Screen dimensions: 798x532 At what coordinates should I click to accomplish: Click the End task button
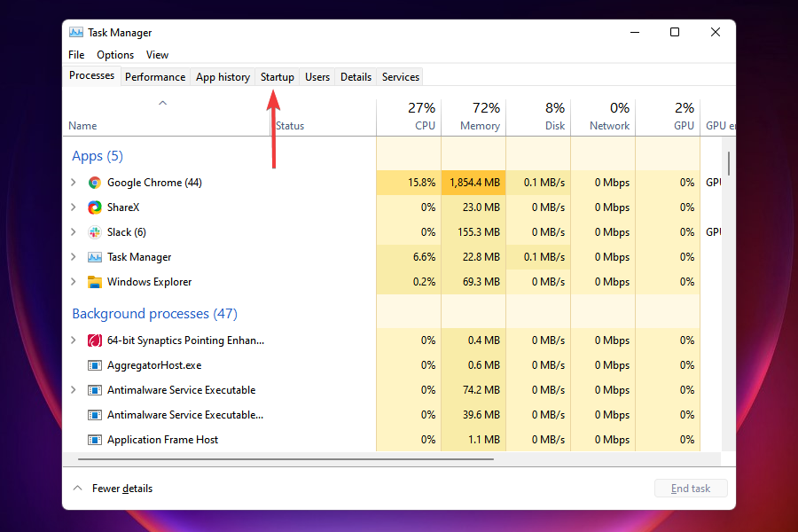point(691,489)
